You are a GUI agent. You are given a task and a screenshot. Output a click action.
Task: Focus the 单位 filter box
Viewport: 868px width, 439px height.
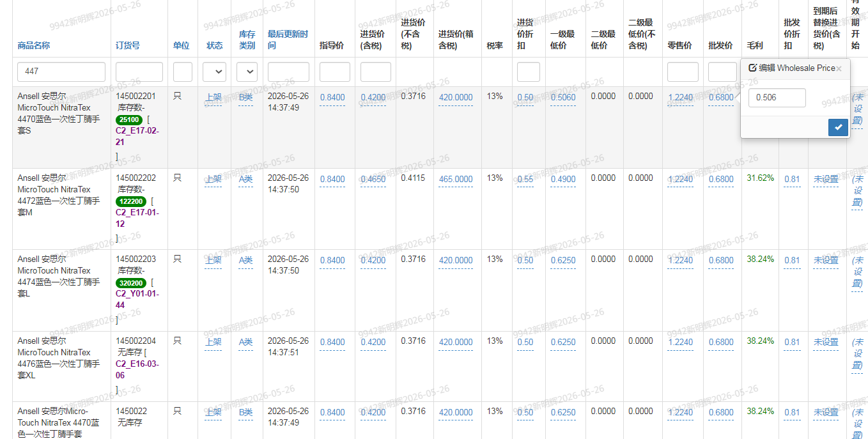click(x=183, y=72)
